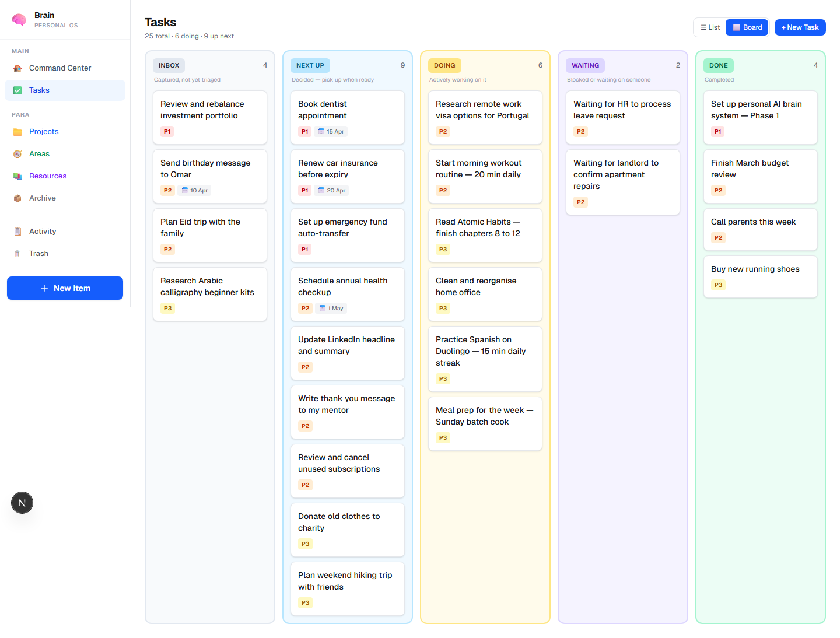Select the Command Center house icon
The image size is (840, 638).
tap(17, 68)
